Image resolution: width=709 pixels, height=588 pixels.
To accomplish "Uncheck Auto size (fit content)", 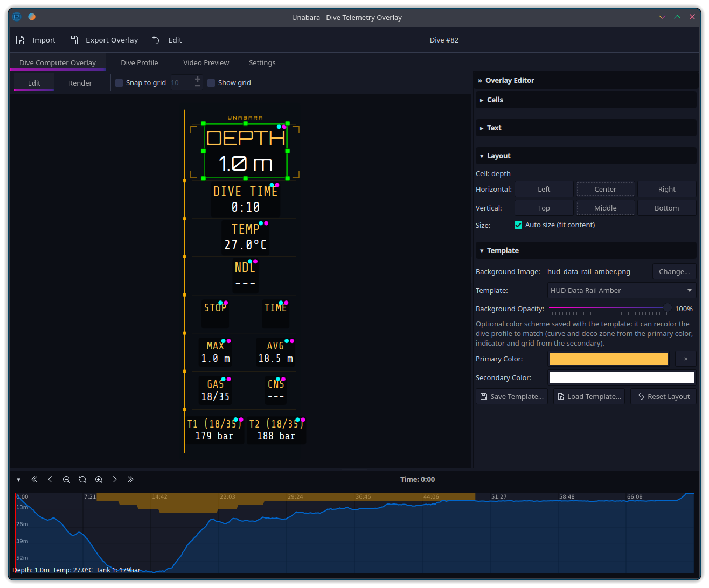I will click(518, 225).
